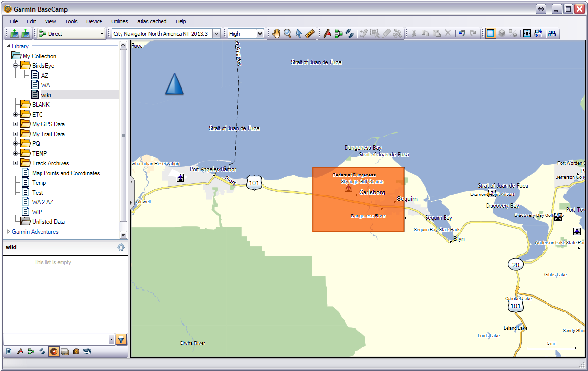The width and height of the screenshot is (588, 371).
Task: Toggle the combined 2D/3D view button
Action: (513, 33)
